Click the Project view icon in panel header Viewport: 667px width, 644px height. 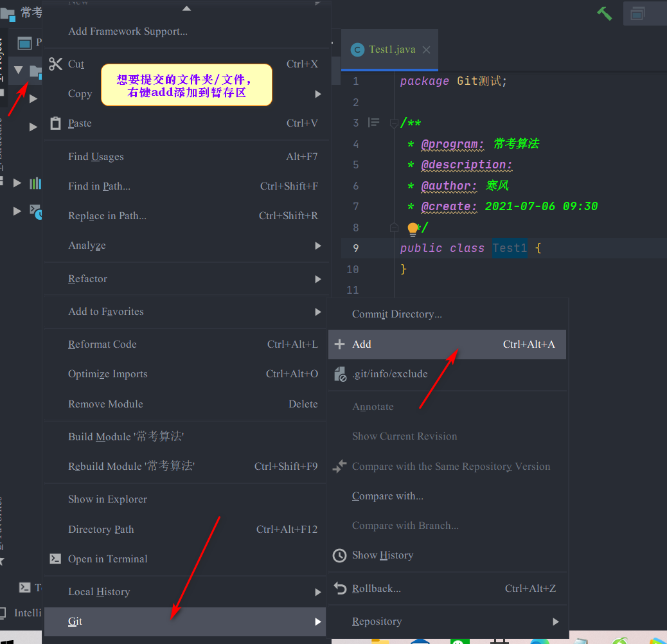24,43
